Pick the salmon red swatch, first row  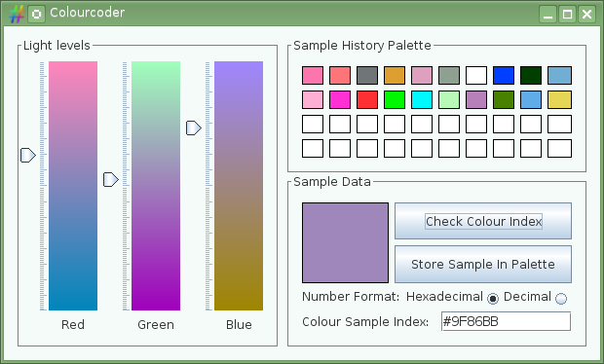point(340,75)
